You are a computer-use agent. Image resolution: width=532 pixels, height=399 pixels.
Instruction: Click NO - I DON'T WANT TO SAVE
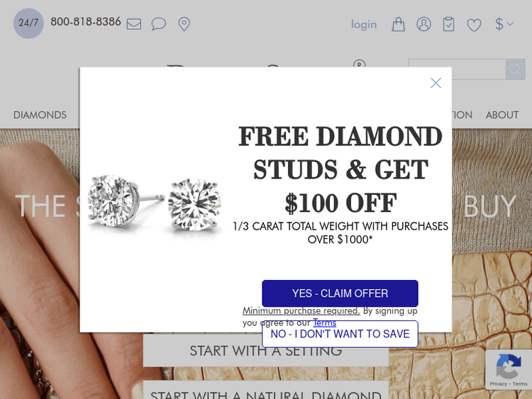(340, 334)
